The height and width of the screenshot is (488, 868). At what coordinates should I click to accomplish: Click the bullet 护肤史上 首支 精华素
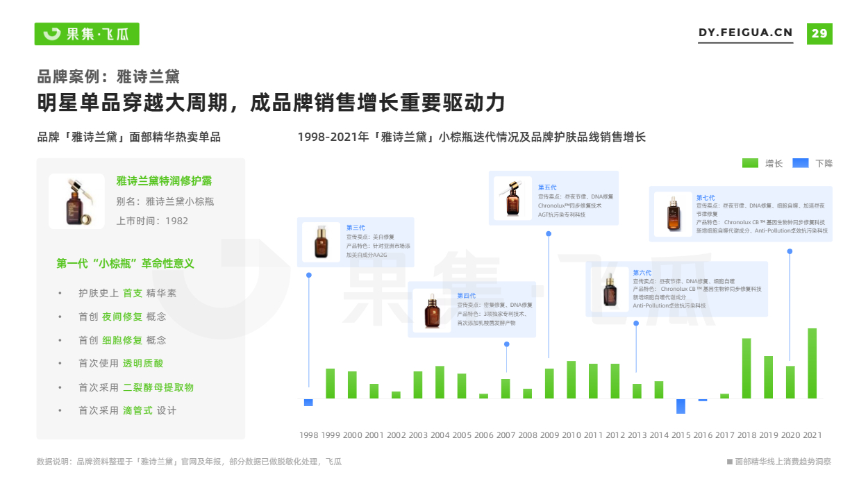pyautogui.click(x=127, y=294)
